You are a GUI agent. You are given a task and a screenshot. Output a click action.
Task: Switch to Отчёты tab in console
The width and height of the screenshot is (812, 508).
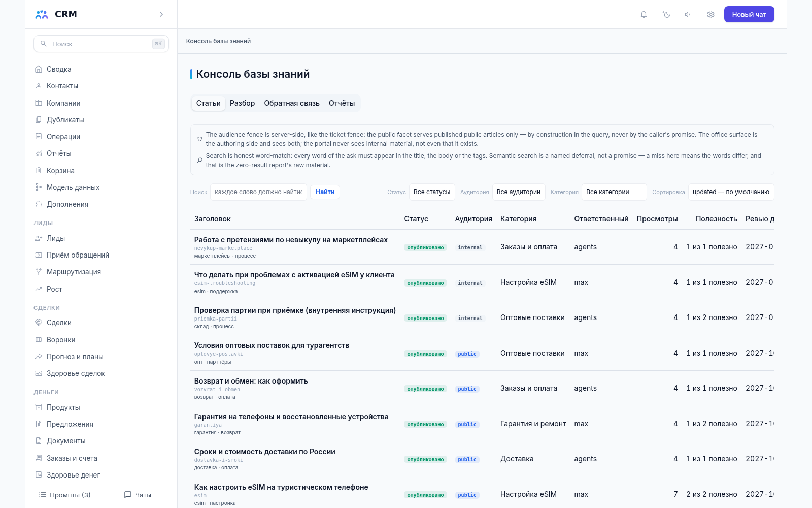point(342,103)
